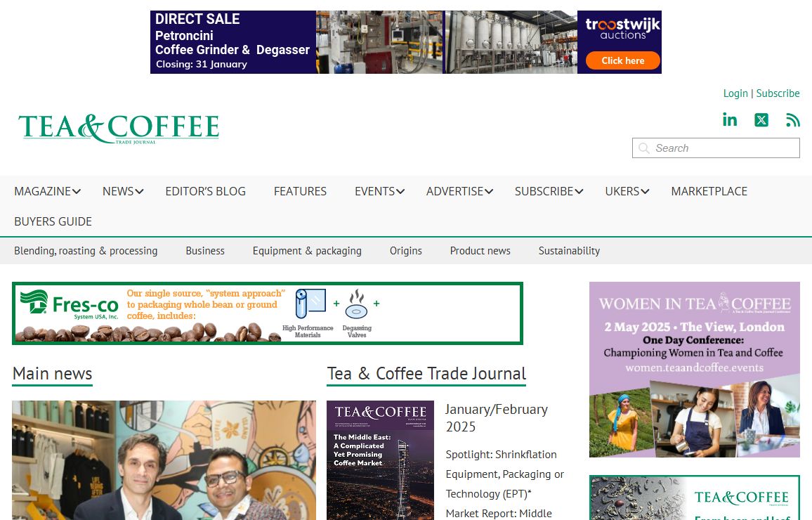Click the magnifier icon in search box
This screenshot has width=812, height=520.
(643, 148)
